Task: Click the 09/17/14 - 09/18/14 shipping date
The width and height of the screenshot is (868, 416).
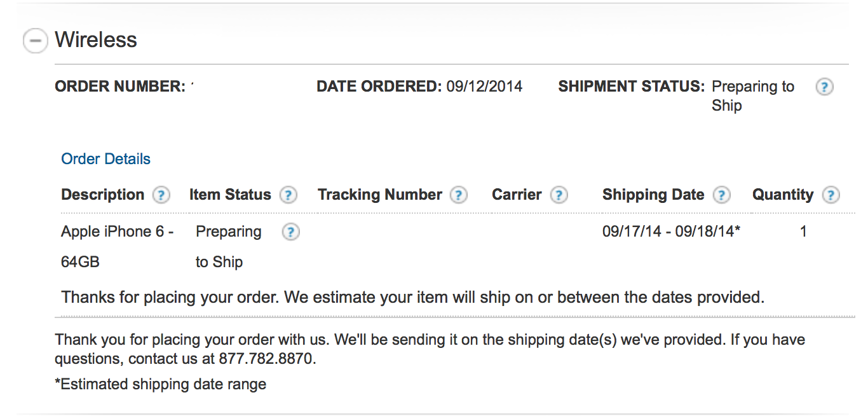Action: pyautogui.click(x=671, y=232)
